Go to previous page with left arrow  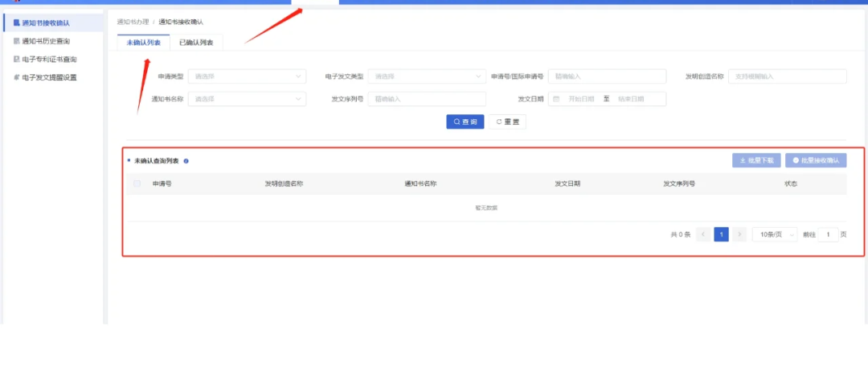pyautogui.click(x=703, y=234)
